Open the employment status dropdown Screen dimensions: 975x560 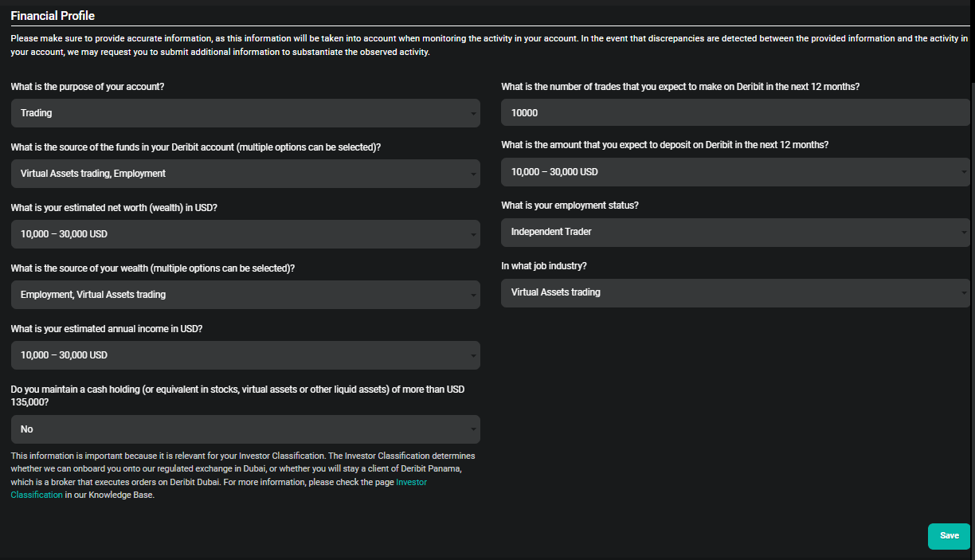tap(734, 231)
